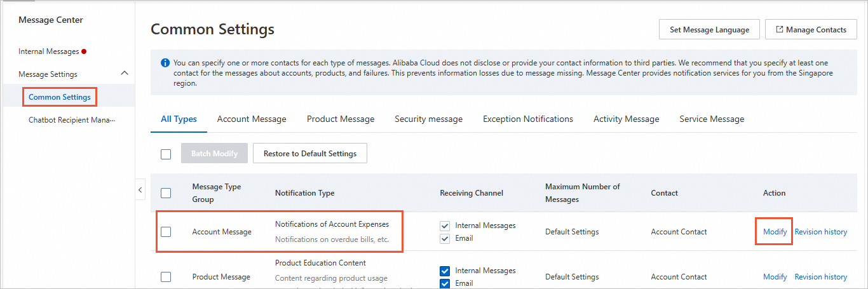Uncheck Email for Account Expenses notifications
Image resolution: width=868 pixels, height=289 pixels.
[x=445, y=238]
